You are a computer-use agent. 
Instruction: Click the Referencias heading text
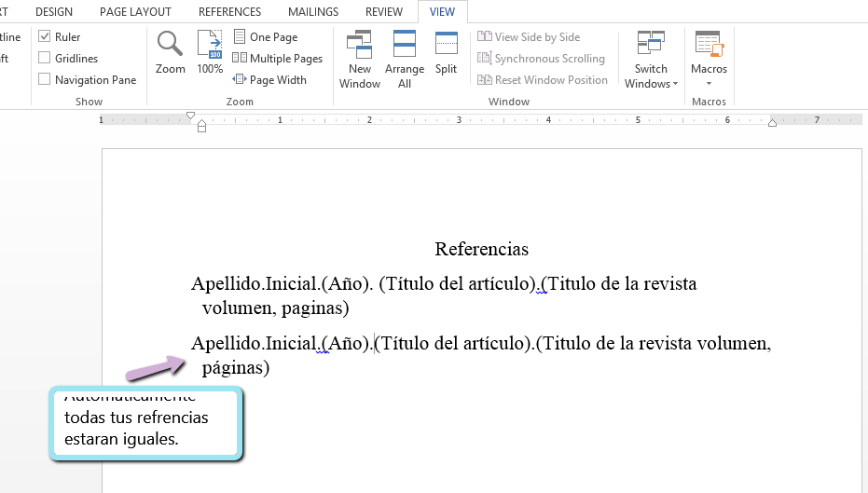tap(481, 250)
